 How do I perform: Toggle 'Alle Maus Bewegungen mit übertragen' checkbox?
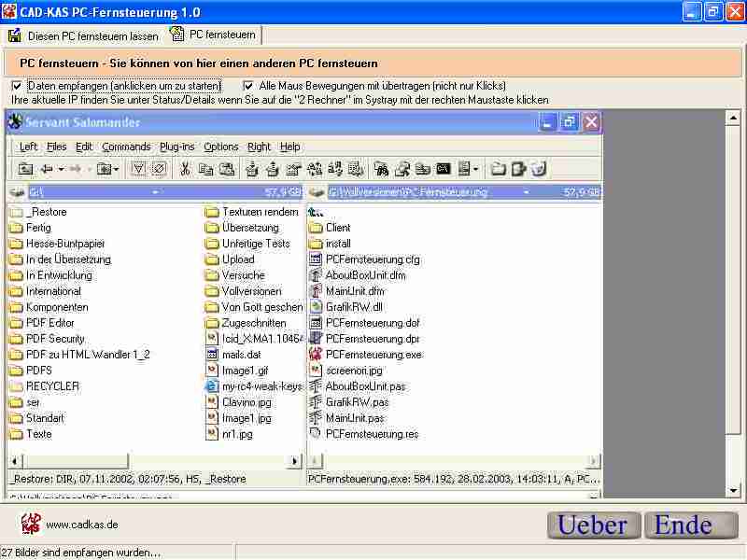point(247,86)
